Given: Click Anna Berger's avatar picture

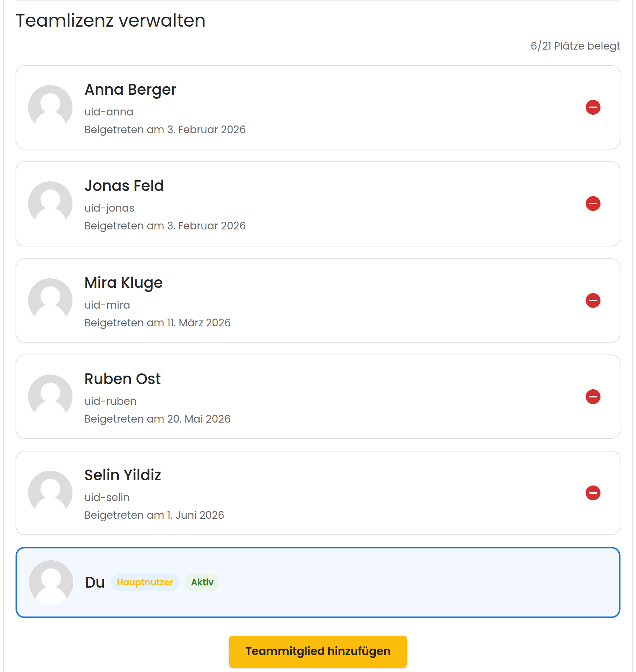Looking at the screenshot, I should [x=50, y=107].
